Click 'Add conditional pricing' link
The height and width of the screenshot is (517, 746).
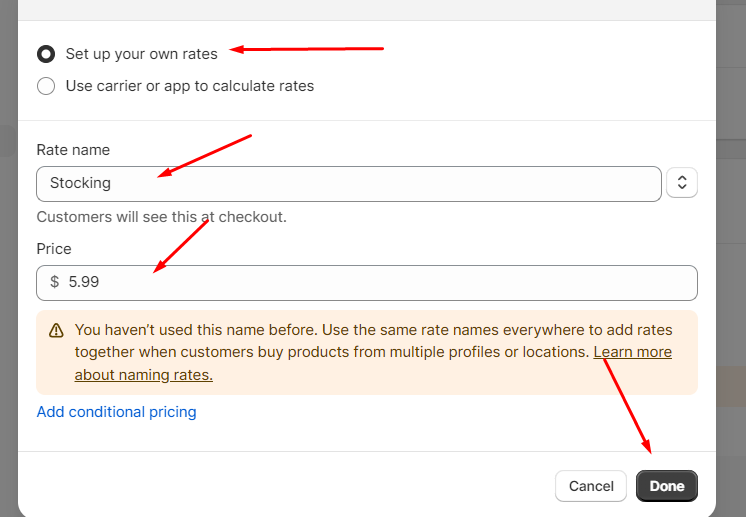tap(117, 412)
